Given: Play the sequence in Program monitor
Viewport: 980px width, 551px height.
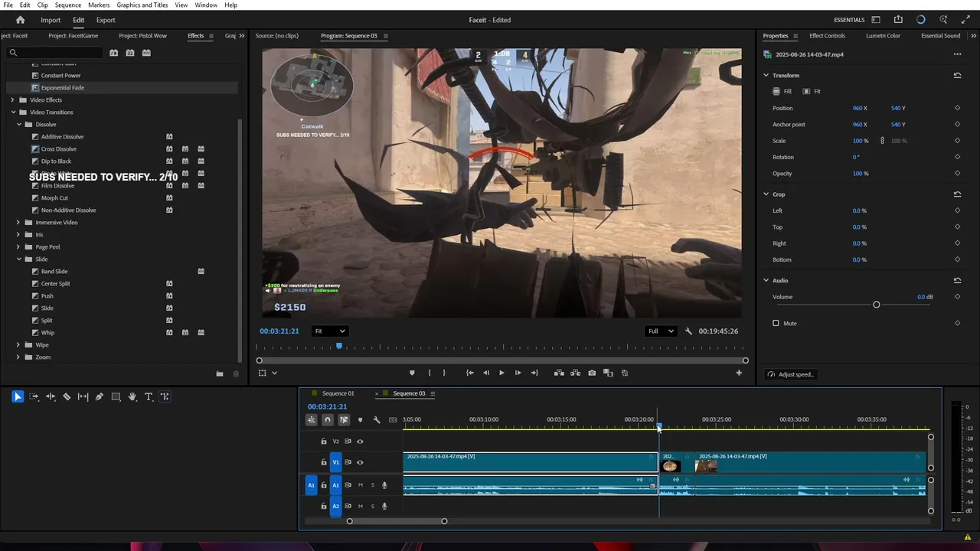Looking at the screenshot, I should [x=501, y=373].
